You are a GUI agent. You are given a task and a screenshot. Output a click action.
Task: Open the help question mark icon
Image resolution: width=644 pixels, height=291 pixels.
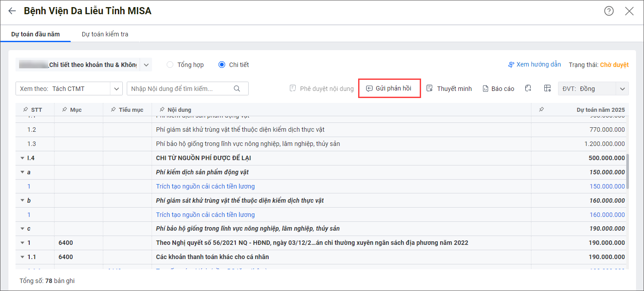[609, 11]
